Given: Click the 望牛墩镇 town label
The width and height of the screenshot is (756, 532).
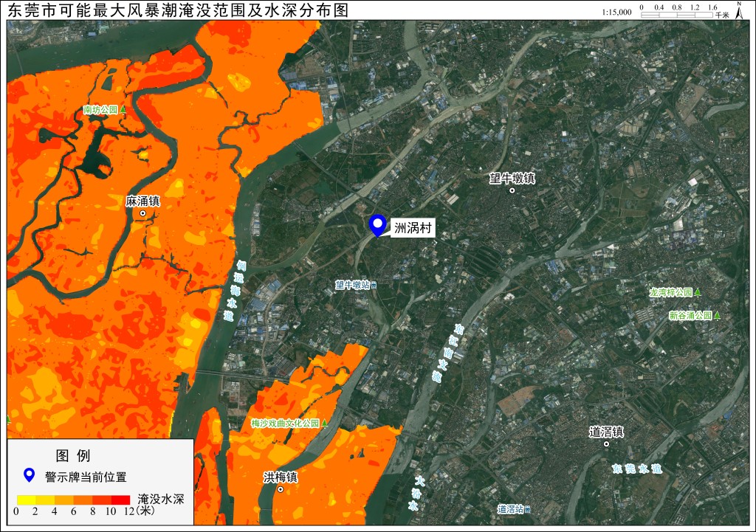Looking at the screenshot, I should tap(512, 179).
